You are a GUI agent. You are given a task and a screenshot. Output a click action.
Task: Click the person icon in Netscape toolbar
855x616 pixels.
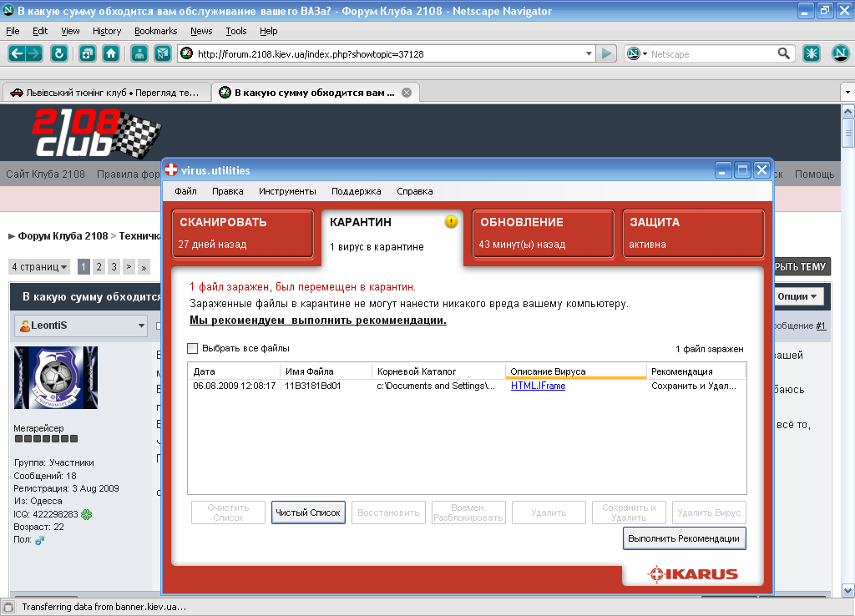pyautogui.click(x=139, y=53)
